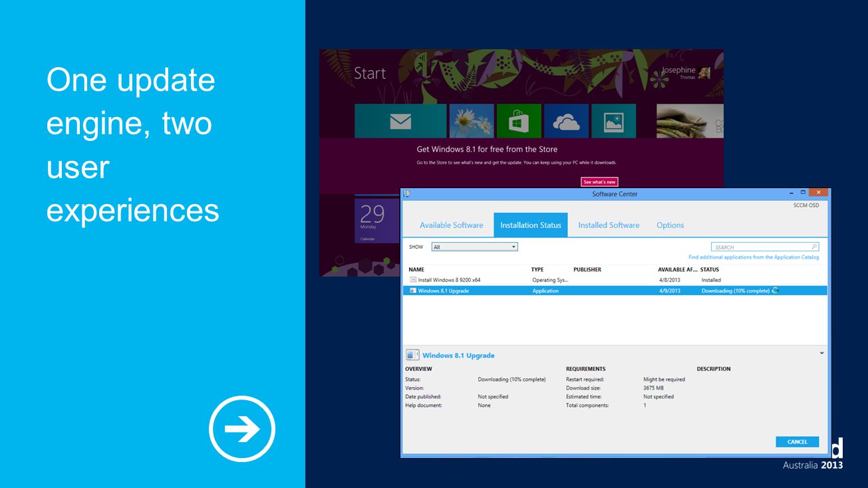
Task: Sort by the TYPE column header
Action: click(x=537, y=269)
